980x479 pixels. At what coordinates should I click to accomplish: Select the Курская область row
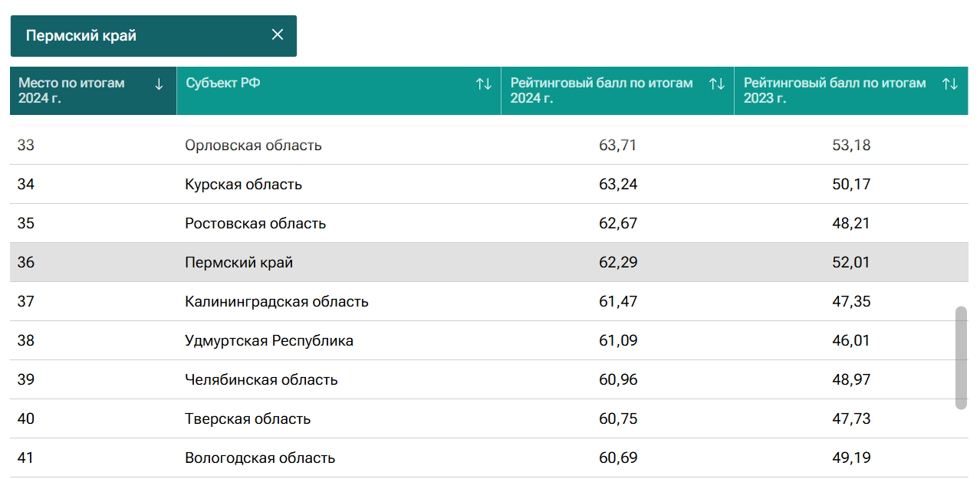click(243, 185)
